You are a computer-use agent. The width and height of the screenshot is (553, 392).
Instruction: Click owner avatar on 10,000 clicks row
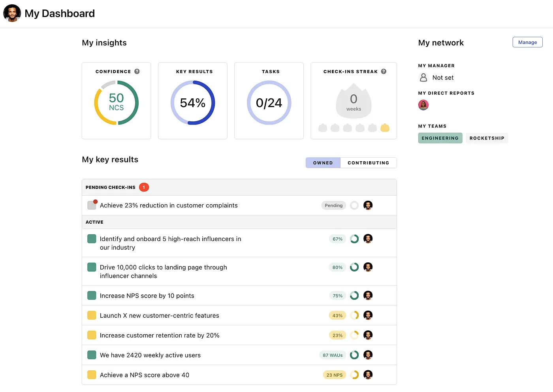(x=368, y=267)
